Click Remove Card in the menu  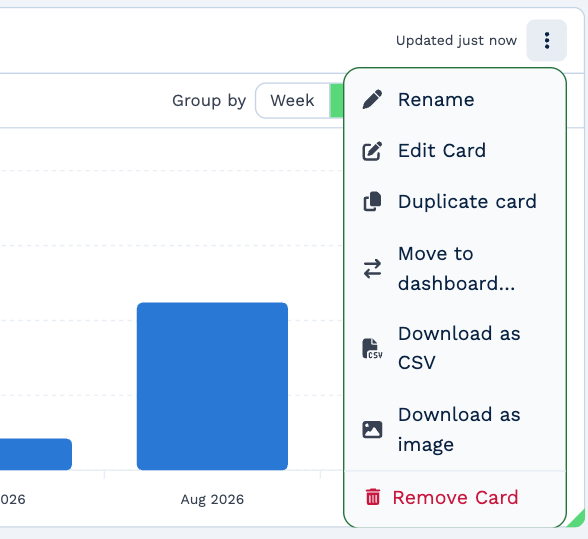tap(454, 497)
